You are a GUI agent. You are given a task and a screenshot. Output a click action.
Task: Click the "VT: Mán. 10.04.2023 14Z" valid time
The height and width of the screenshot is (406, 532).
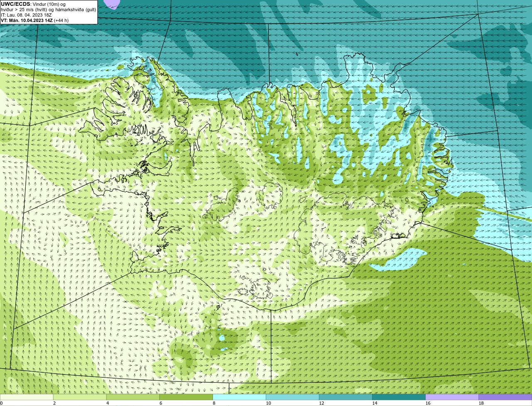click(27, 20)
